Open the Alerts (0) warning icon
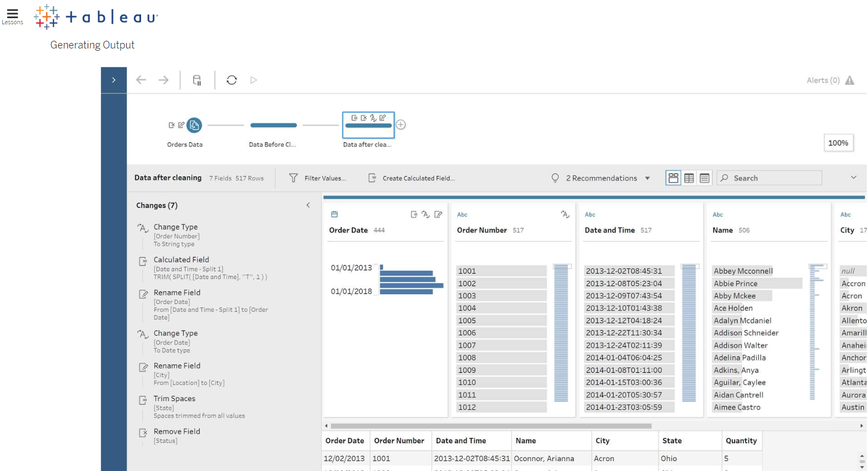Screen dimensions: 868x471 tap(850, 80)
